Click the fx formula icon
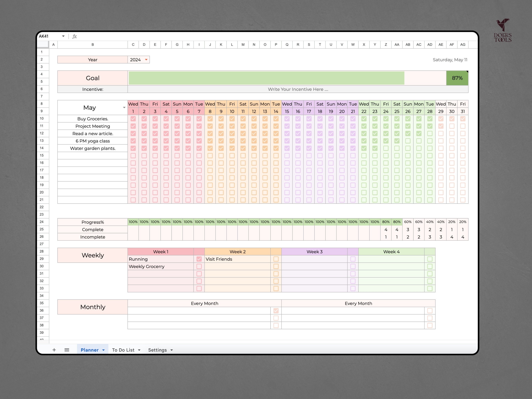 pos(74,36)
